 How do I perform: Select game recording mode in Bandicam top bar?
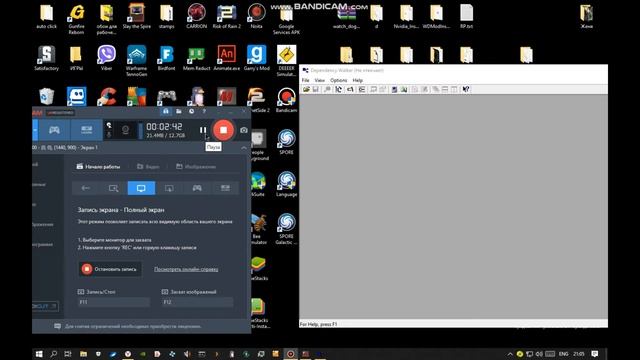[54, 130]
